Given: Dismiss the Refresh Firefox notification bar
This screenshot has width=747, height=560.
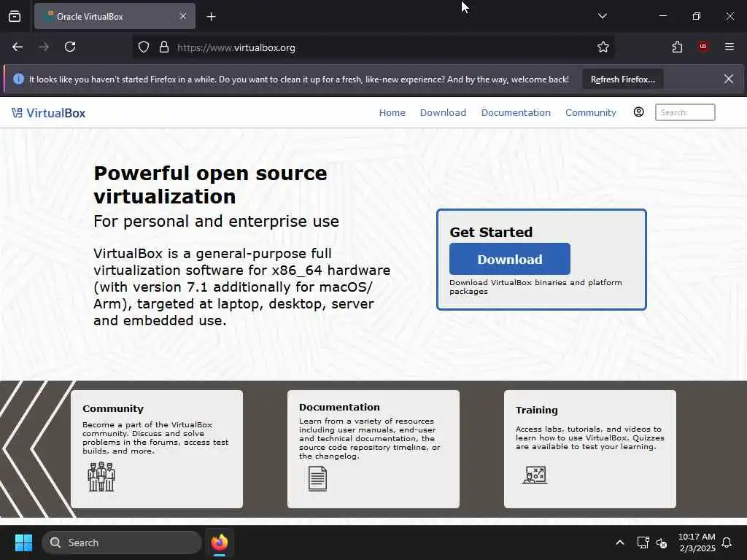Looking at the screenshot, I should [729, 79].
